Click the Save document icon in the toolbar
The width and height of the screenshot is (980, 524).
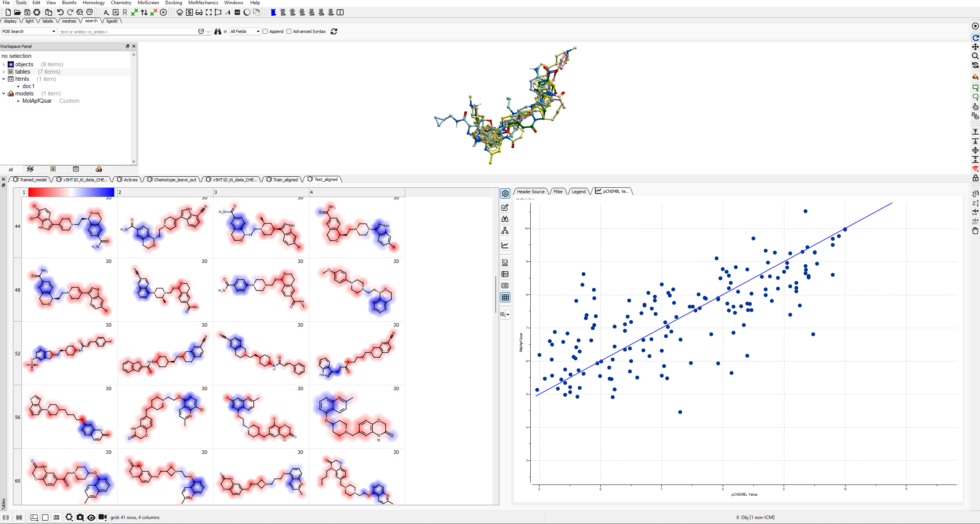[x=27, y=12]
